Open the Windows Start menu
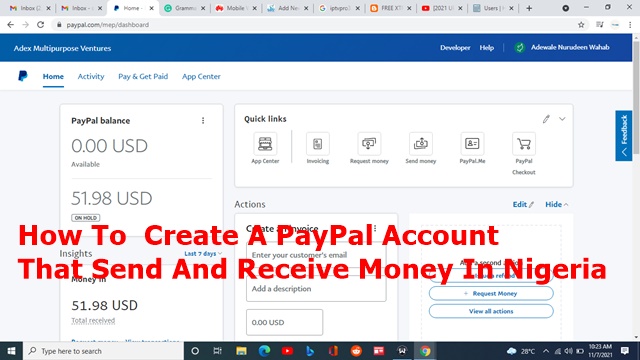The image size is (640, 360). coord(11,351)
